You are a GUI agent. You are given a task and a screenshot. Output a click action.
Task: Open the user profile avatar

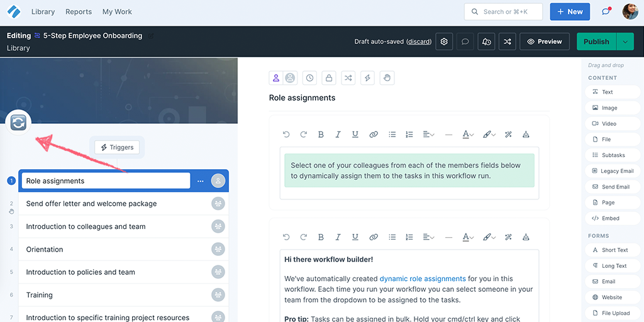click(630, 12)
